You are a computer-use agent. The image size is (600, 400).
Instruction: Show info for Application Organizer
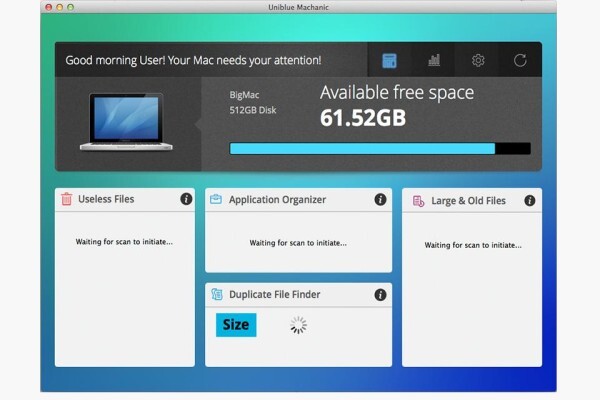click(380, 199)
